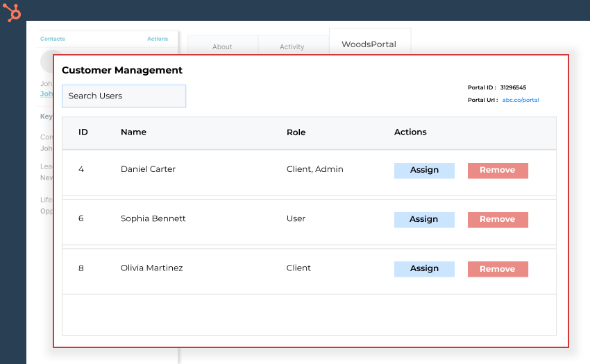Click Assign for Sophia Bennett
The image size is (590, 364).
(x=424, y=220)
